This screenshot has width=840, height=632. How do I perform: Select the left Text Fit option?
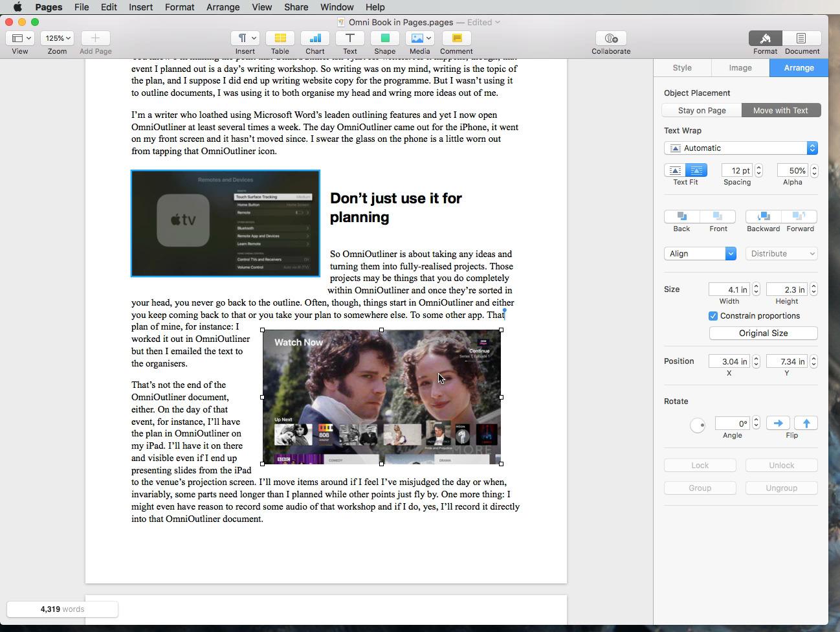(x=676, y=170)
